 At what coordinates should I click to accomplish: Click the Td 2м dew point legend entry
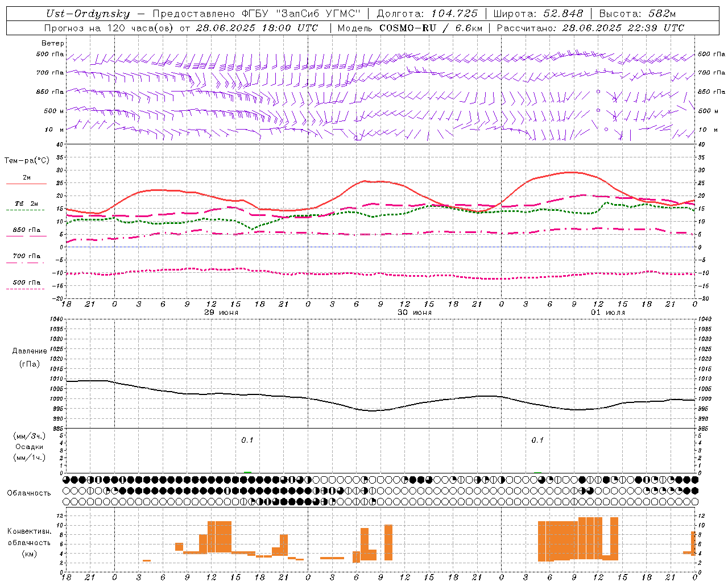[x=27, y=203]
